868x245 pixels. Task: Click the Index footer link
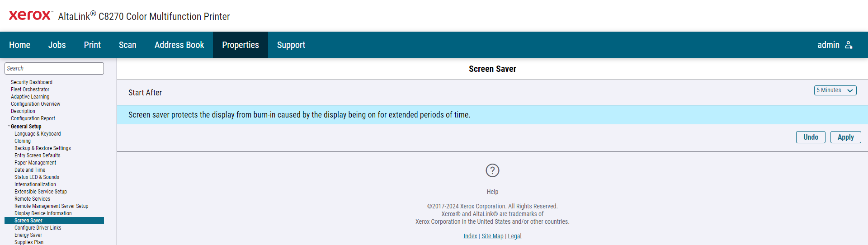470,236
